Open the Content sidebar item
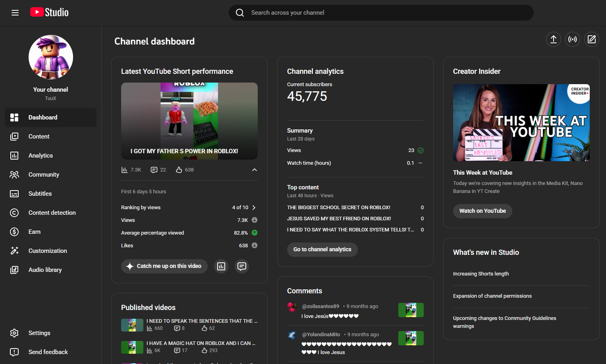The height and width of the screenshot is (364, 606). point(39,137)
